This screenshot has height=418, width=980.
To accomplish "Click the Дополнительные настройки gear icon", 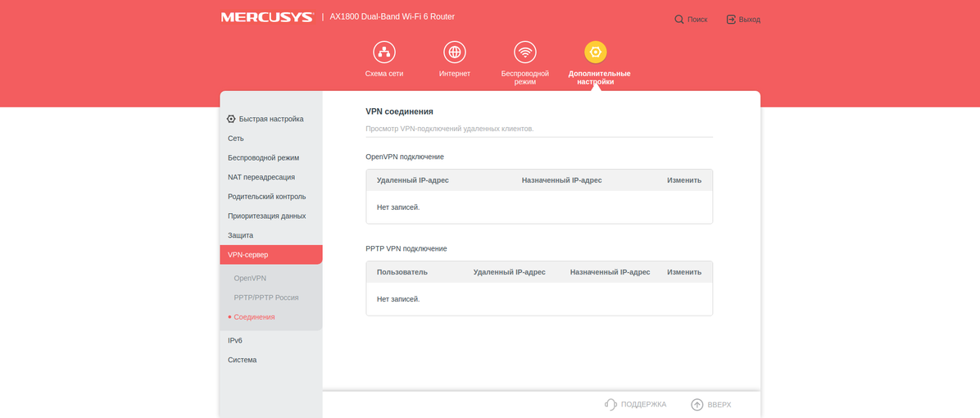I will 596,52.
